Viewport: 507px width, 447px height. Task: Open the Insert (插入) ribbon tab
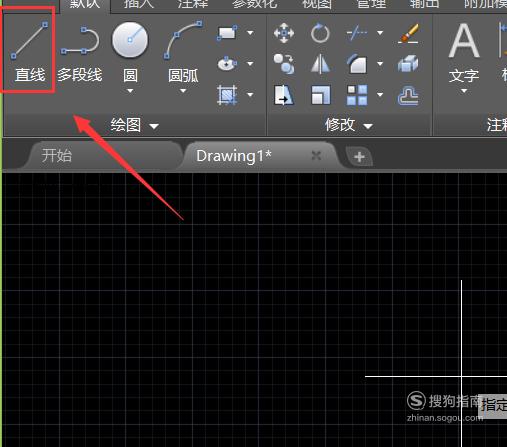139,4
